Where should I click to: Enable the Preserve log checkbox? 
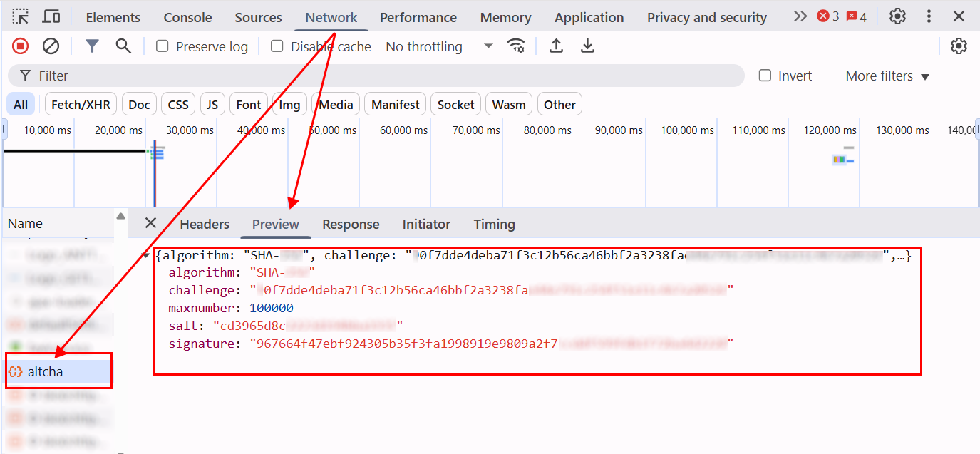click(x=163, y=46)
